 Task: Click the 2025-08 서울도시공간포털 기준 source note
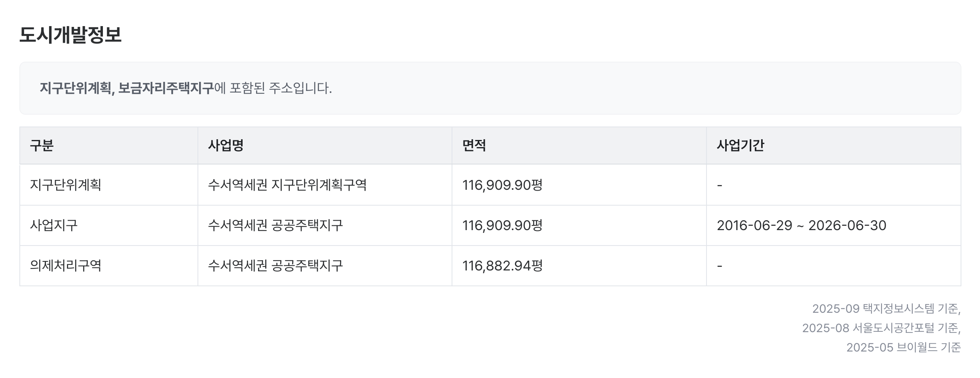(881, 328)
